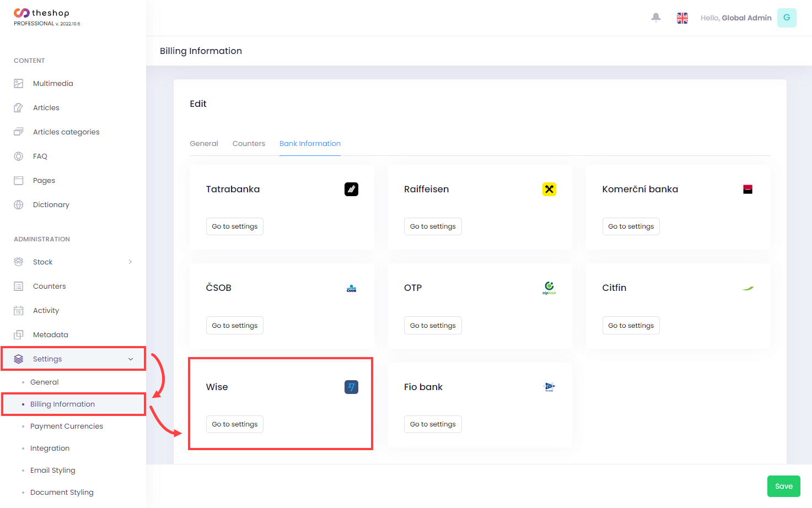Click the Fio bank logo icon
The image size is (812, 508).
pyautogui.click(x=549, y=387)
